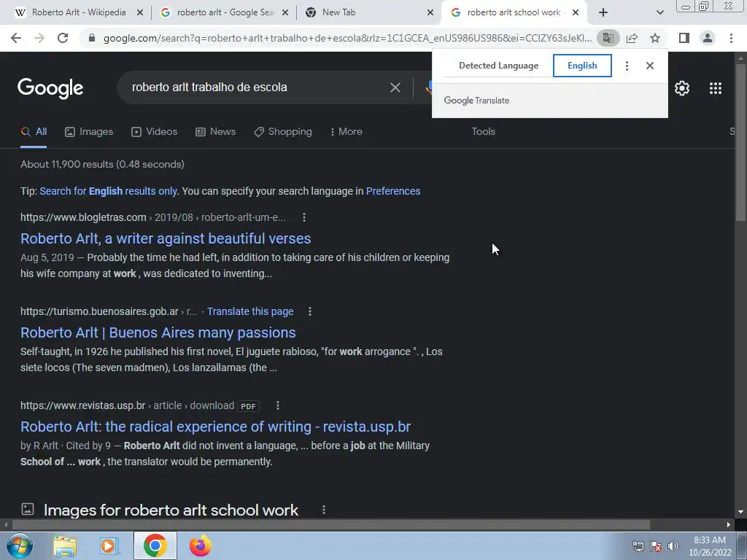The height and width of the screenshot is (560, 747).
Task: Open the Google apps grid
Action: [x=715, y=88]
